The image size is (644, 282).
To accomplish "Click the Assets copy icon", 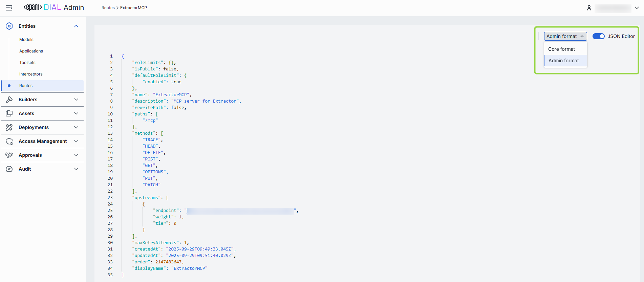I will click(x=9, y=113).
